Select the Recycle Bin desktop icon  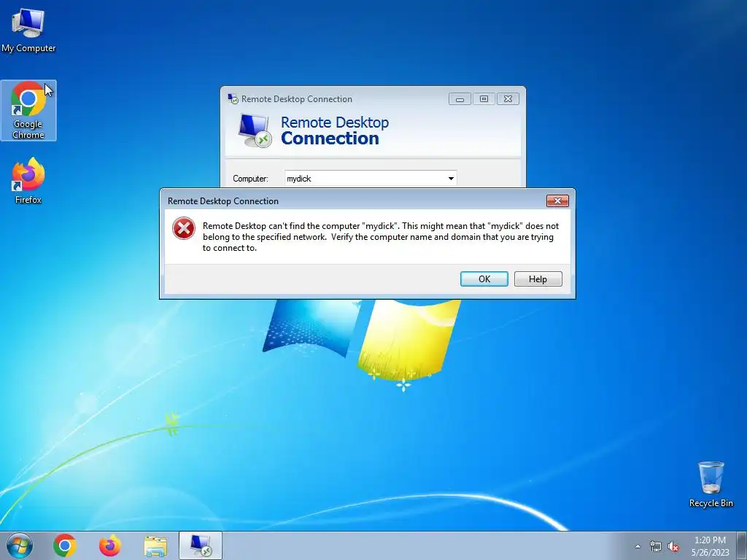pos(711,484)
